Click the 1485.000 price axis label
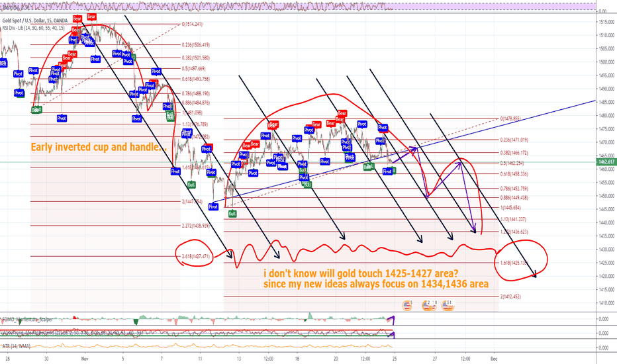Image resolution: width=617 pixels, height=364 pixels. 606,103
